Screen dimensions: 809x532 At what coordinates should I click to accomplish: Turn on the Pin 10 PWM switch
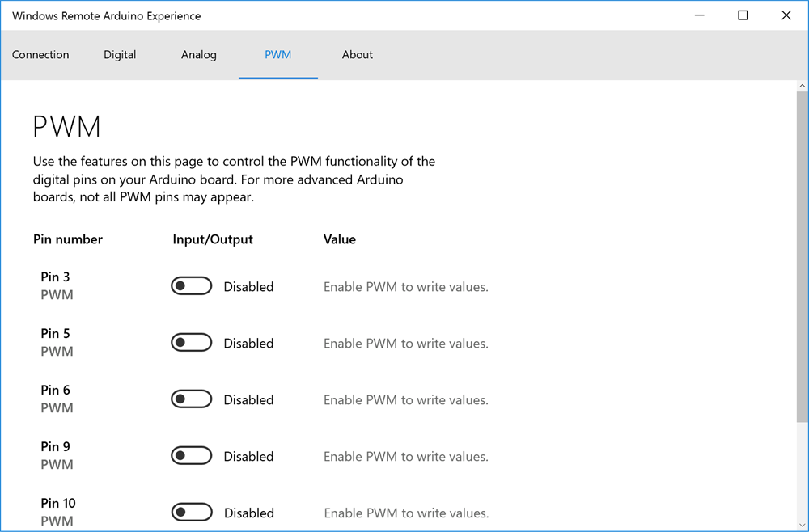pyautogui.click(x=191, y=513)
